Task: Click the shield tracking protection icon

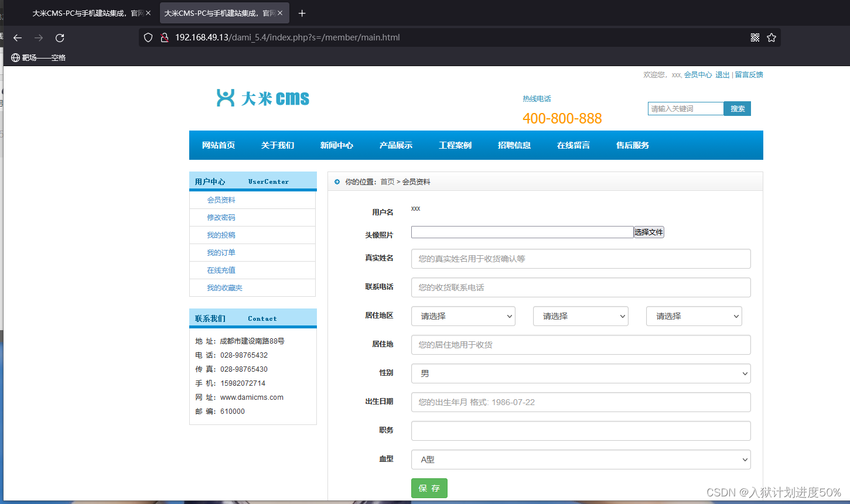Action: click(148, 37)
